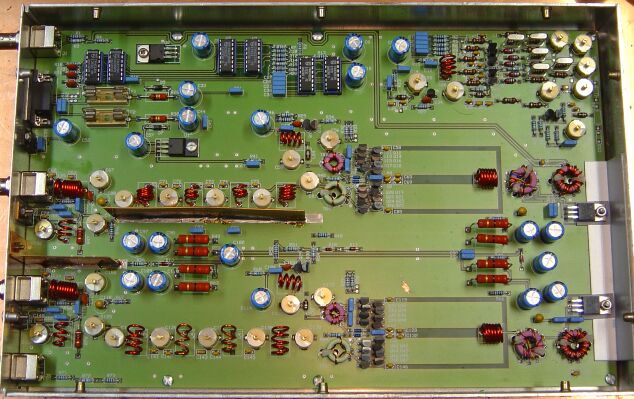Select the leftmost IC chip in top row

coord(93,67)
